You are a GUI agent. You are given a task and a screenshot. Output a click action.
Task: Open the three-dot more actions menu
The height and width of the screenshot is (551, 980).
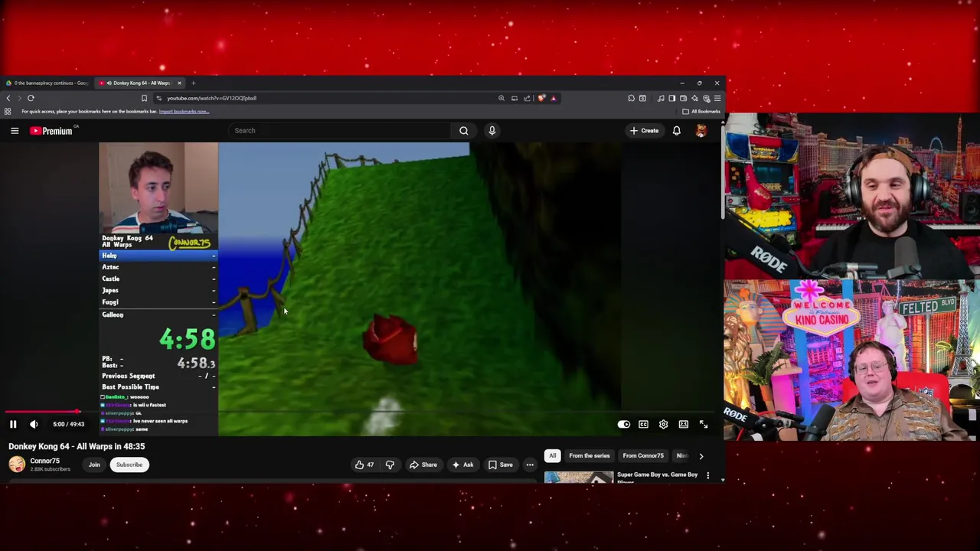(530, 465)
